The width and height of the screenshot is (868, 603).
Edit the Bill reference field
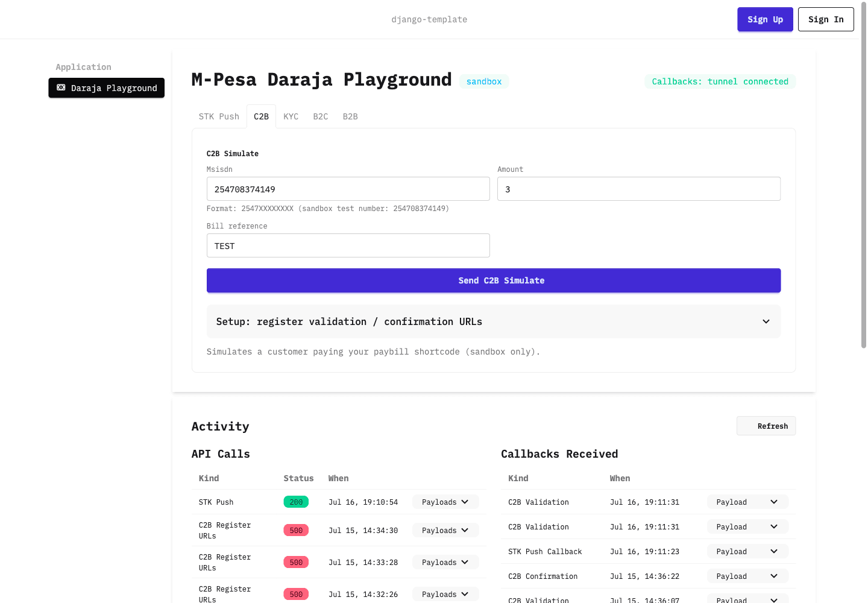[x=348, y=245]
